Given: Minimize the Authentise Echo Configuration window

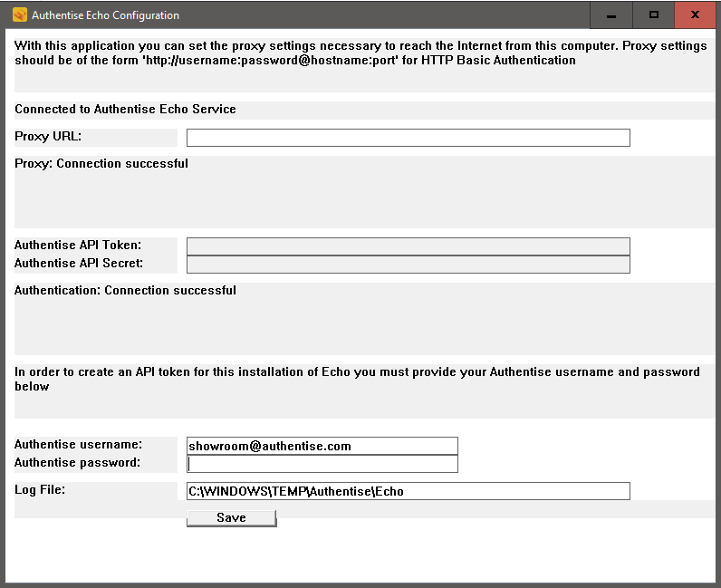Looking at the screenshot, I should point(612,15).
